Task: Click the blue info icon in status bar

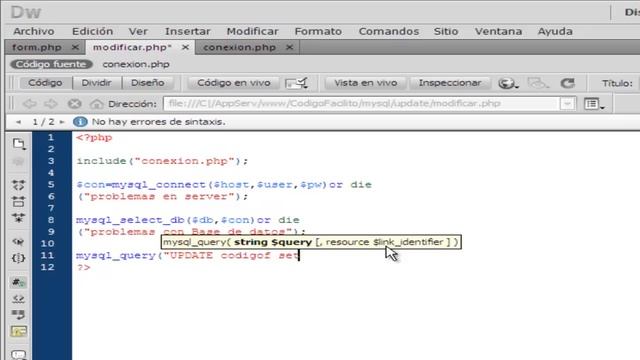Action: point(80,122)
